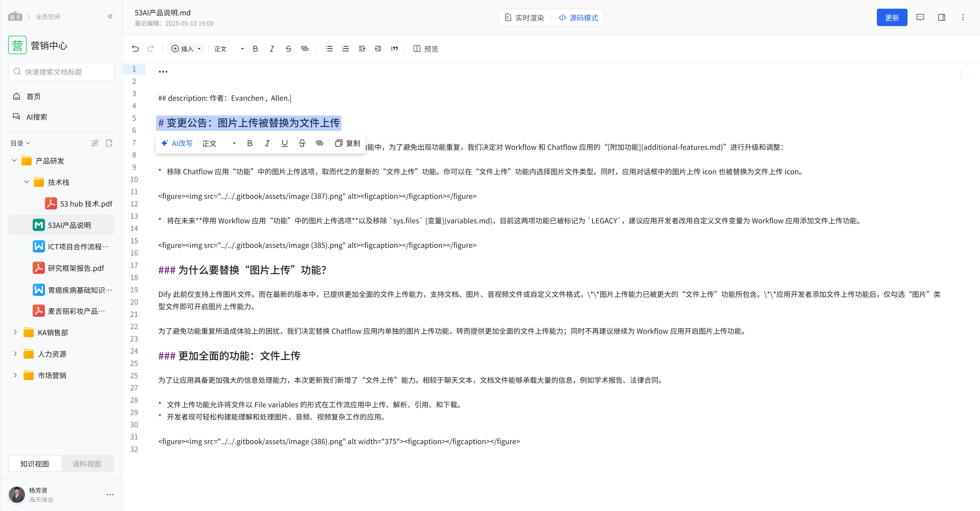Insert a blockquote via quote icon
980x511 pixels.
pos(395,49)
